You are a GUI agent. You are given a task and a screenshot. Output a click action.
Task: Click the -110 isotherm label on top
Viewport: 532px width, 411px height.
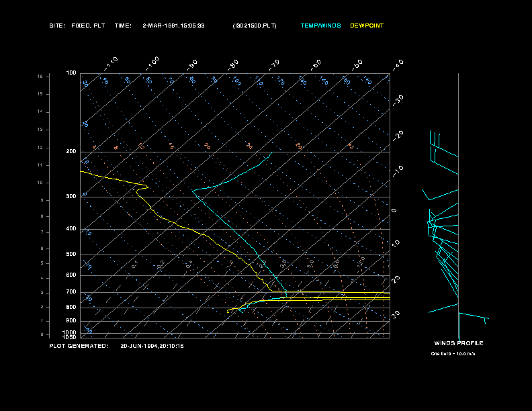[111, 64]
